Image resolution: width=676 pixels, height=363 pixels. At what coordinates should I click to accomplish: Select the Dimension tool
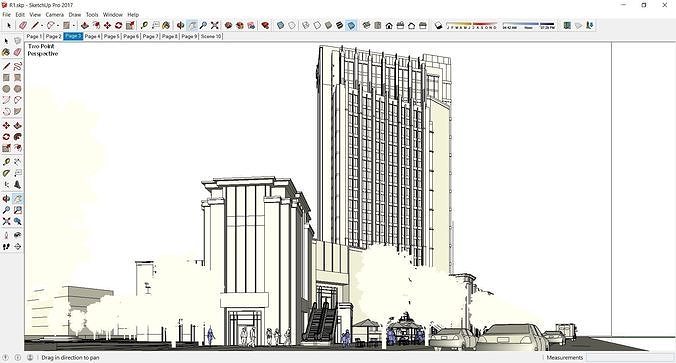[17, 162]
